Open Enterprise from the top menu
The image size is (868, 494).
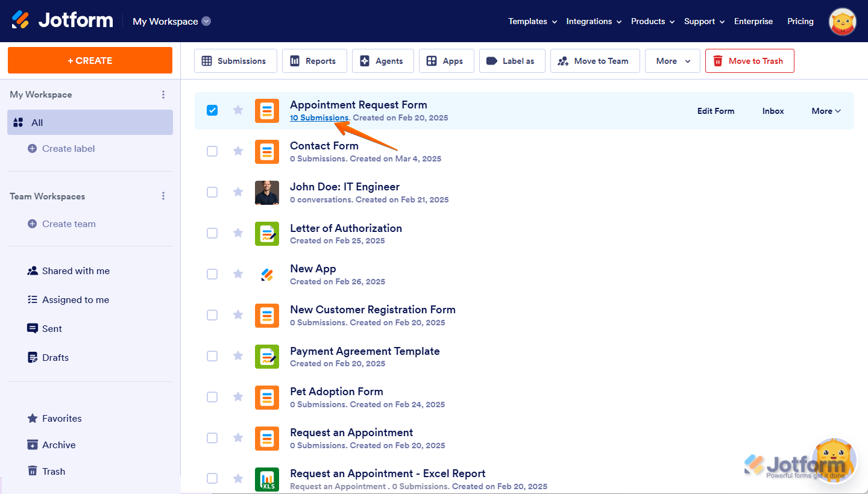click(753, 21)
